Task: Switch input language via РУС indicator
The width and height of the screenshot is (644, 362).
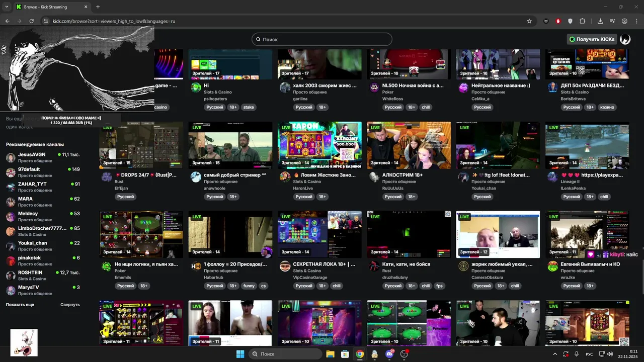Action: tap(589, 354)
